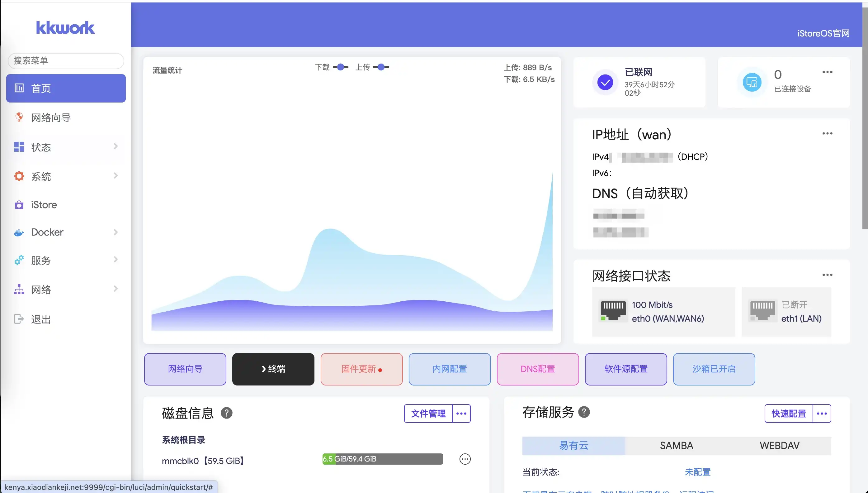Expand the Docker sidebar menu
The height and width of the screenshot is (493, 868).
[66, 232]
